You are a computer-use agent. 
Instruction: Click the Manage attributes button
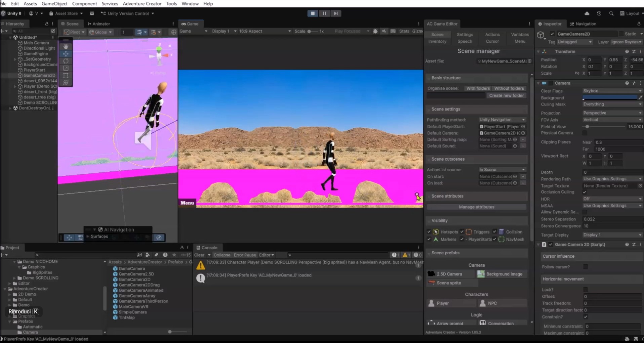[x=476, y=207]
